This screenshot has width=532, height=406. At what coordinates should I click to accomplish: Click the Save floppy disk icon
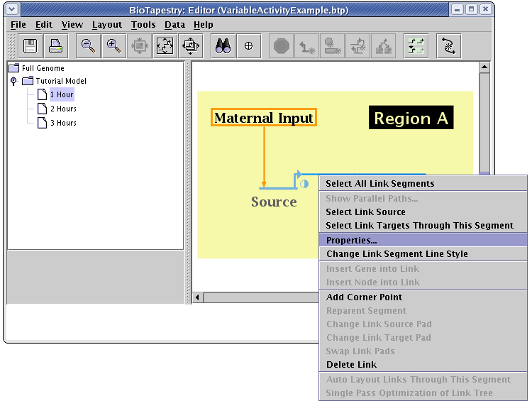tap(31, 46)
